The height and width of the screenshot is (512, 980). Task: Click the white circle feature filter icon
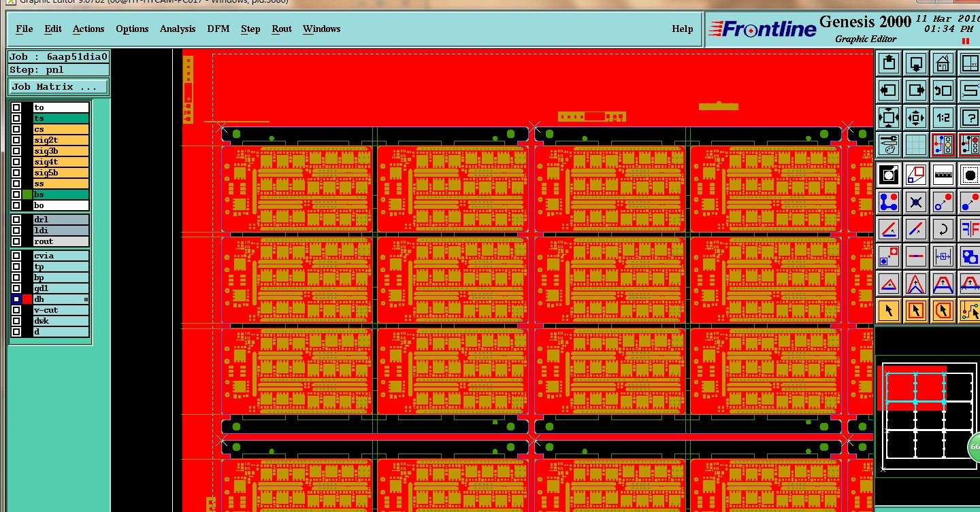coord(889,175)
